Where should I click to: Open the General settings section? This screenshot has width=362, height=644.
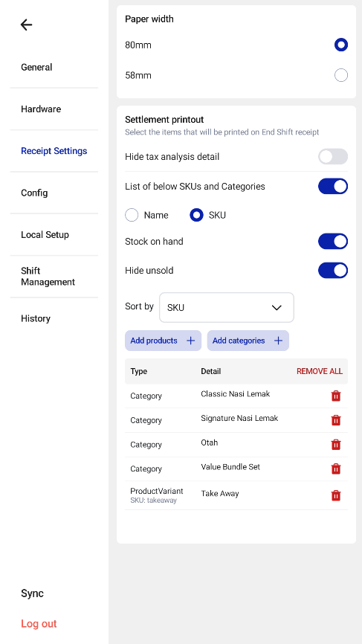36,68
